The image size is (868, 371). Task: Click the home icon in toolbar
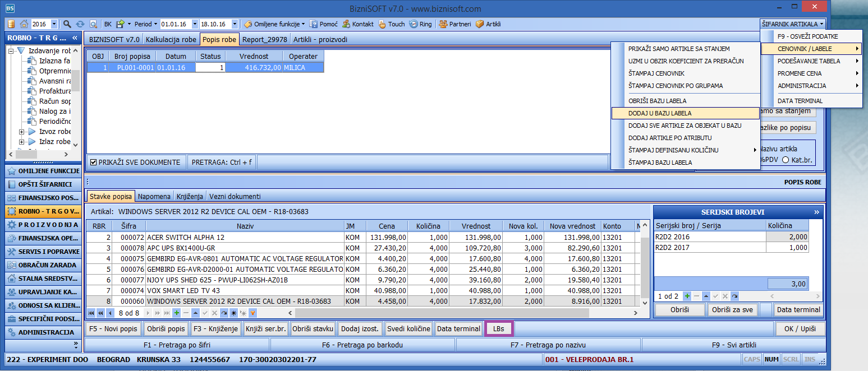(24, 24)
